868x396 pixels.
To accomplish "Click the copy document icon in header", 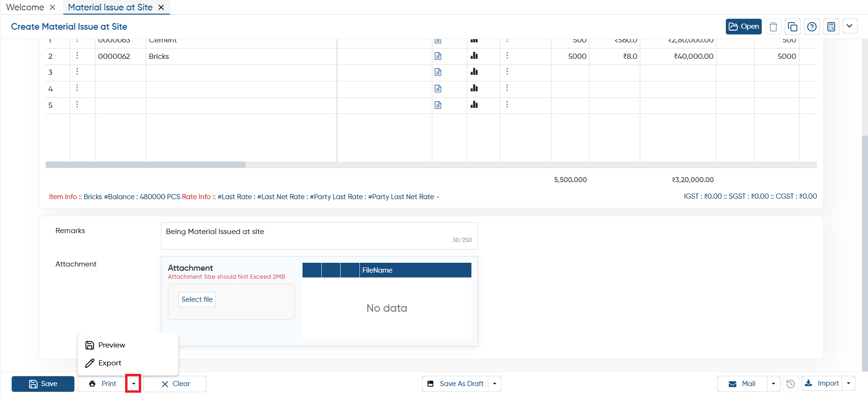I will [x=792, y=27].
